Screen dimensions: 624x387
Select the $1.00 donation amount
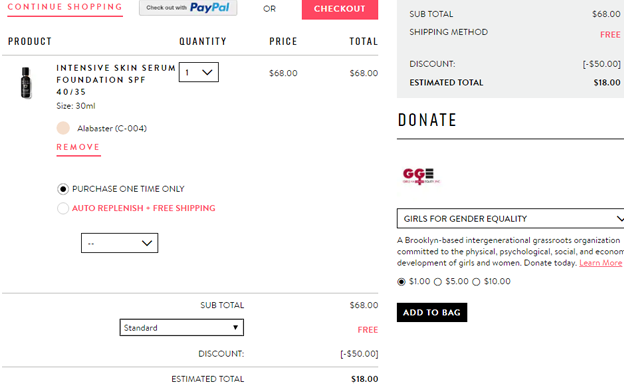(x=401, y=282)
